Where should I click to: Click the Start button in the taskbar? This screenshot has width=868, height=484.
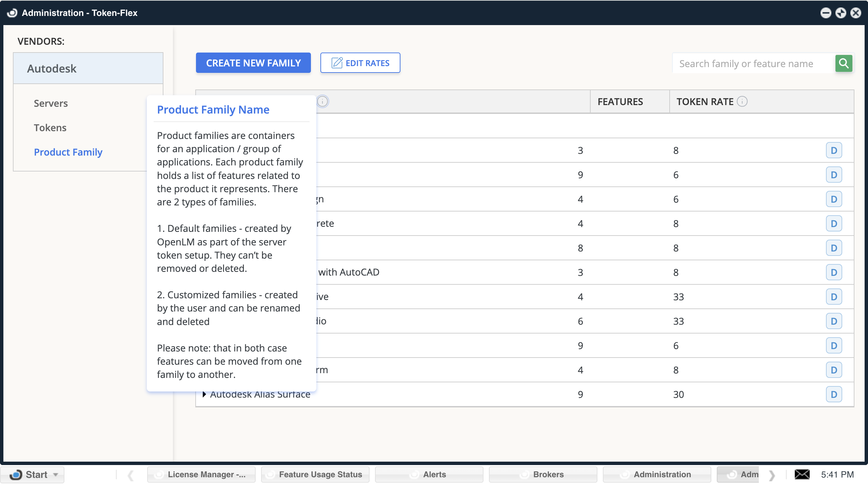click(x=32, y=474)
